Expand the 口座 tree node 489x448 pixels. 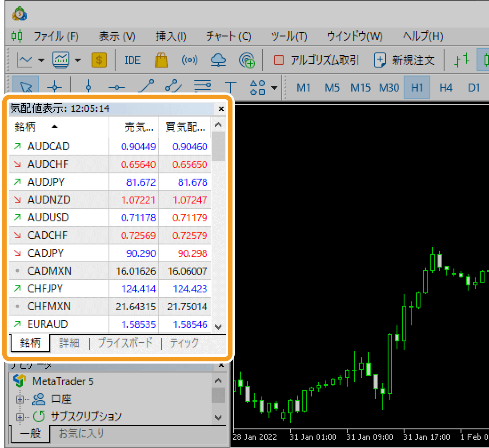coord(20,399)
